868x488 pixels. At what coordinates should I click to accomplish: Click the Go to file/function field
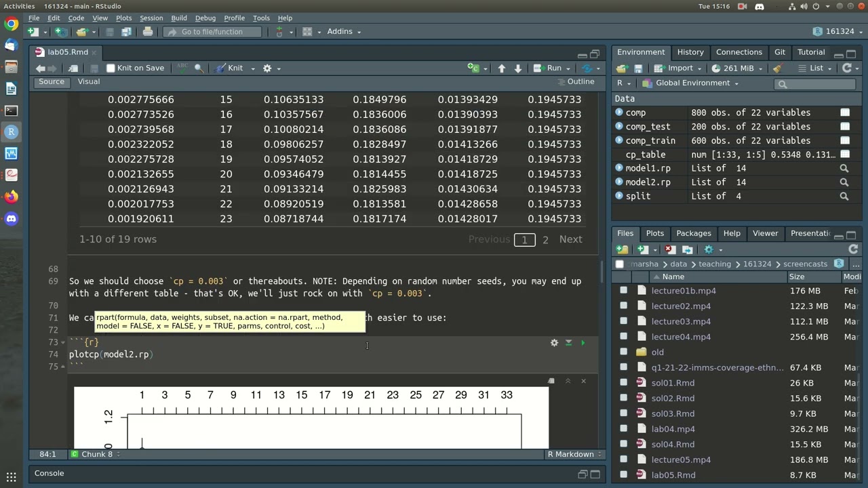pos(213,32)
